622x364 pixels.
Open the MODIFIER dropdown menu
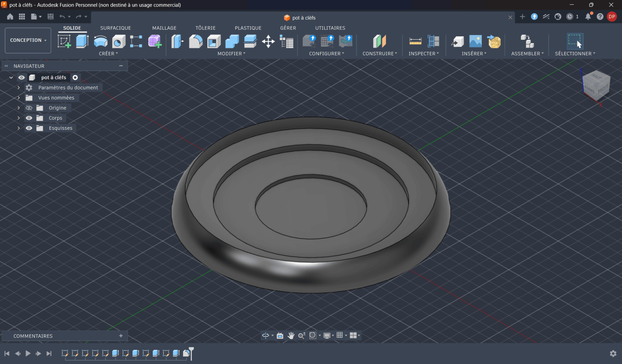pyautogui.click(x=232, y=54)
